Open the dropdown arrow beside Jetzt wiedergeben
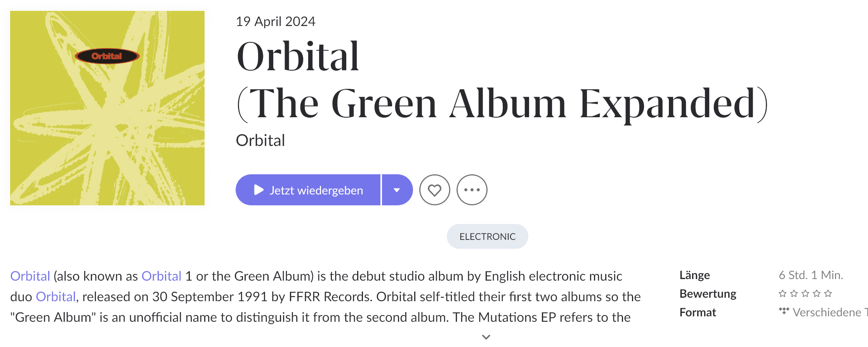868x347 pixels. (x=397, y=190)
